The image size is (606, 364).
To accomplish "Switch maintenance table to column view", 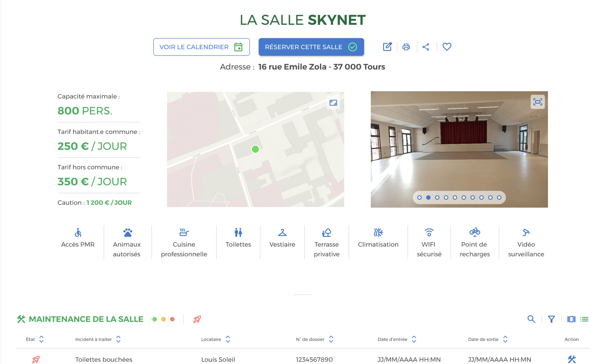I will 571,319.
